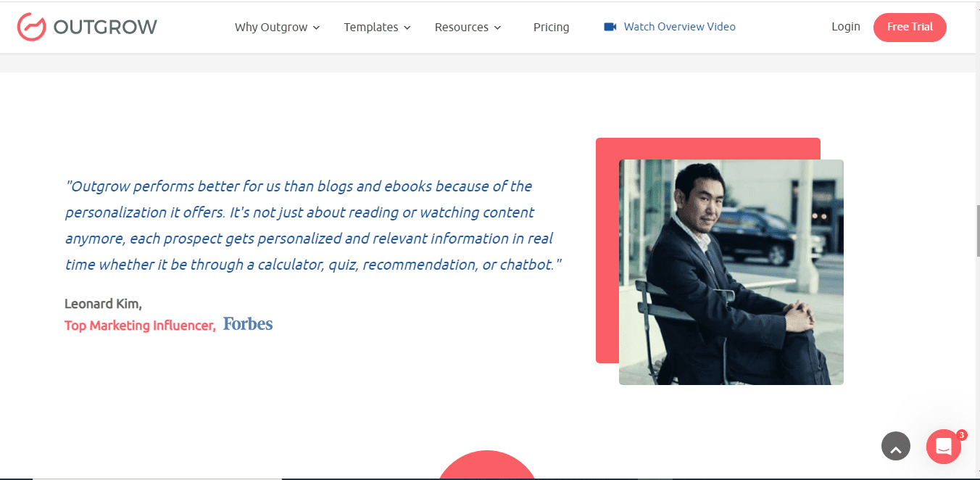The width and height of the screenshot is (980, 480).
Task: Open the chat widget icon
Action: pyautogui.click(x=943, y=447)
